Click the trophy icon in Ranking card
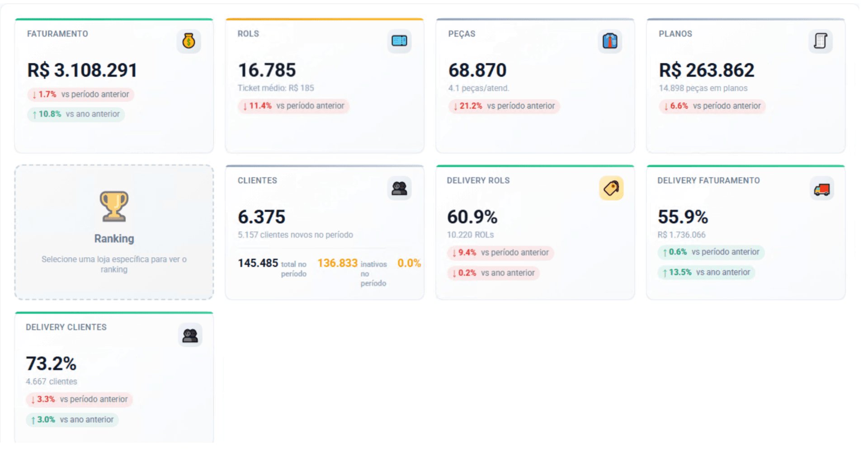Viewport: 868px width, 449px height. [114, 206]
